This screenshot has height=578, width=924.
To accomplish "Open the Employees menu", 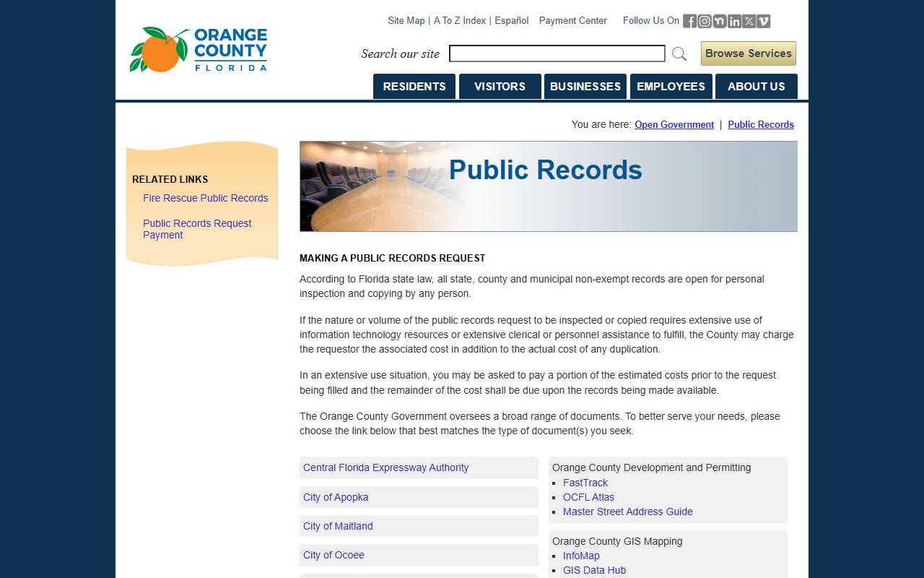I will pyautogui.click(x=671, y=86).
